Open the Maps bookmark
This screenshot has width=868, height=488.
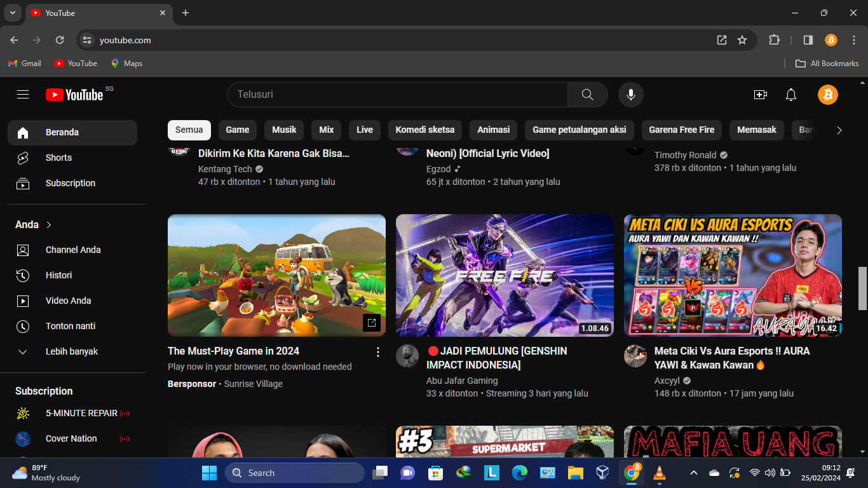click(126, 64)
